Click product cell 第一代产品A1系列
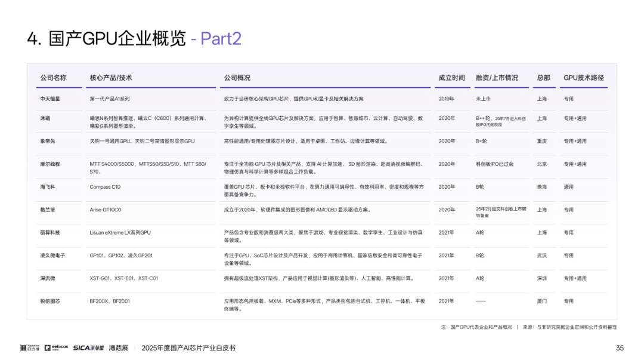This screenshot has width=644, height=363. [110, 99]
